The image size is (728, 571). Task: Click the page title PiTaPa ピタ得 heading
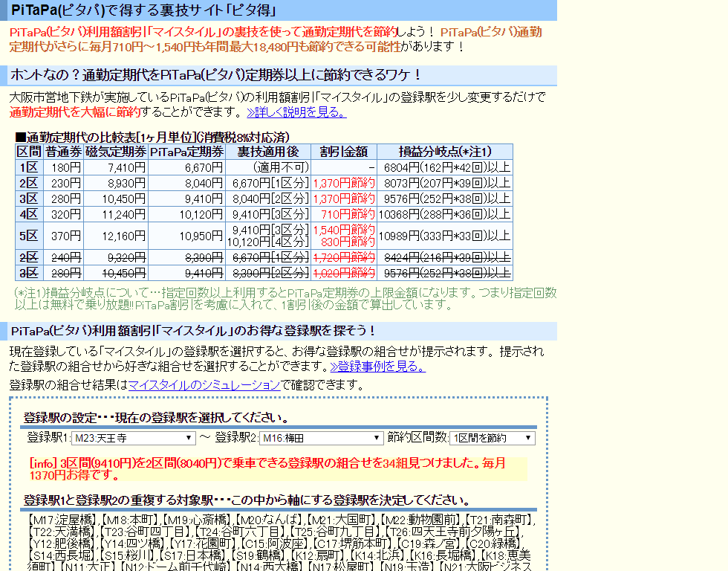pyautogui.click(x=144, y=10)
